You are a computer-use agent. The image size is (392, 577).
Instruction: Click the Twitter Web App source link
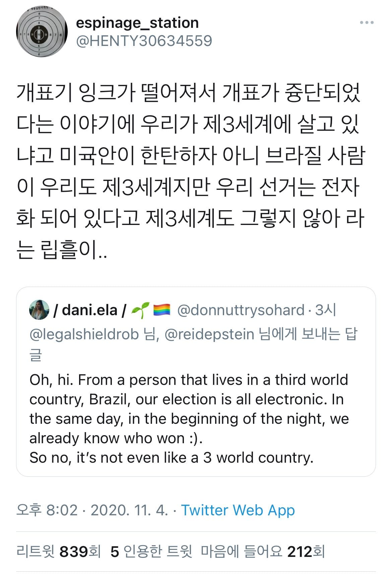pos(238,510)
